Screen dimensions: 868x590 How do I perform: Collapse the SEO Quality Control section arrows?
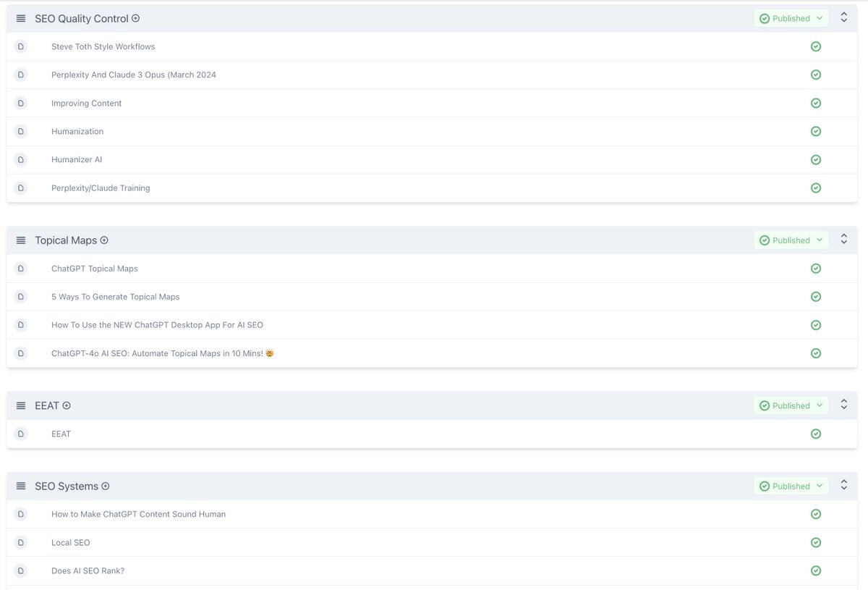click(x=843, y=17)
